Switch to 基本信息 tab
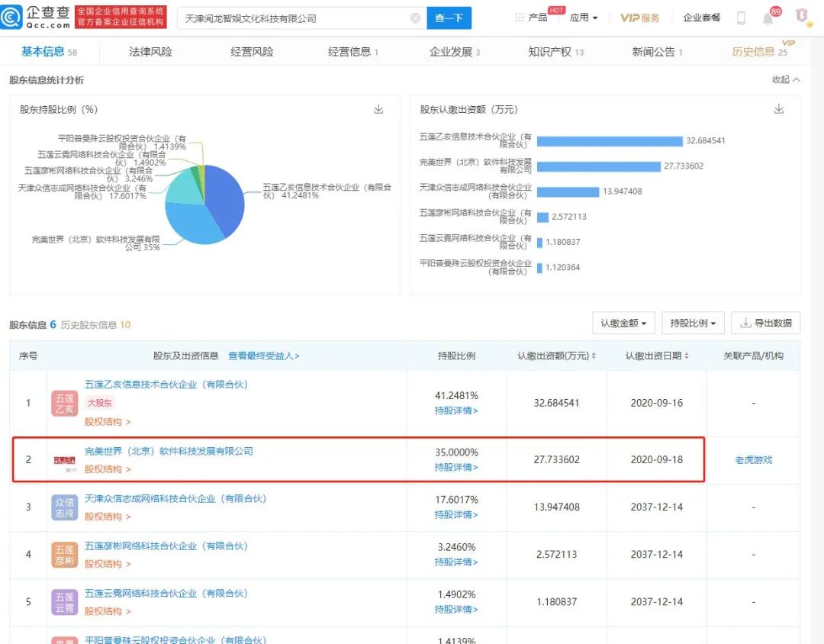Viewport: 824px width, 644px height. tap(49, 52)
